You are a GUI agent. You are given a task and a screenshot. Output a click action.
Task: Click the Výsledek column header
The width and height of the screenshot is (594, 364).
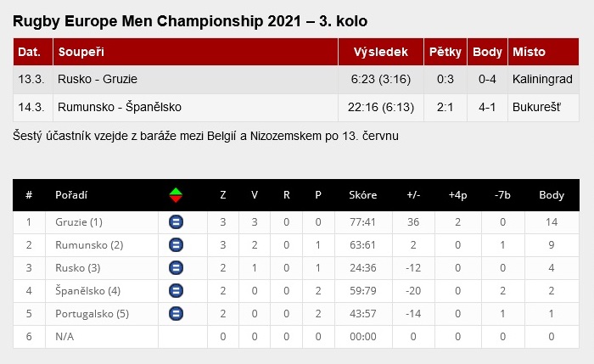[x=386, y=53]
